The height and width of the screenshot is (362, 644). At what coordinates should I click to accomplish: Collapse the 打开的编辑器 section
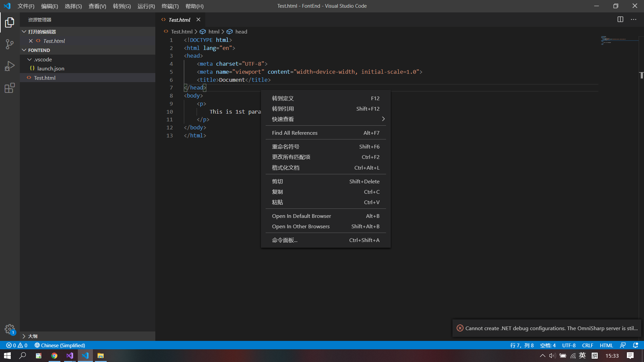[23, 32]
